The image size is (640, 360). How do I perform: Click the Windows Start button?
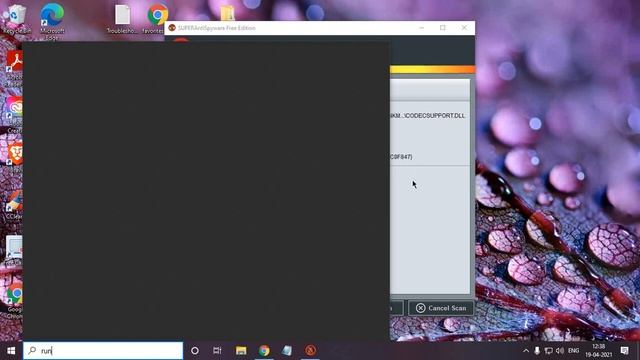pyautogui.click(x=11, y=351)
